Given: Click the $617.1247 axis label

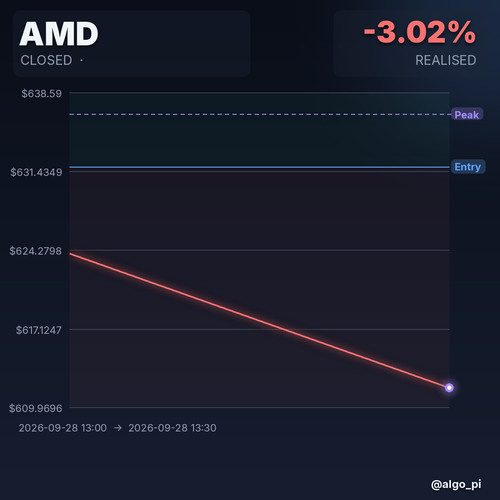Looking at the screenshot, I should point(39,330).
